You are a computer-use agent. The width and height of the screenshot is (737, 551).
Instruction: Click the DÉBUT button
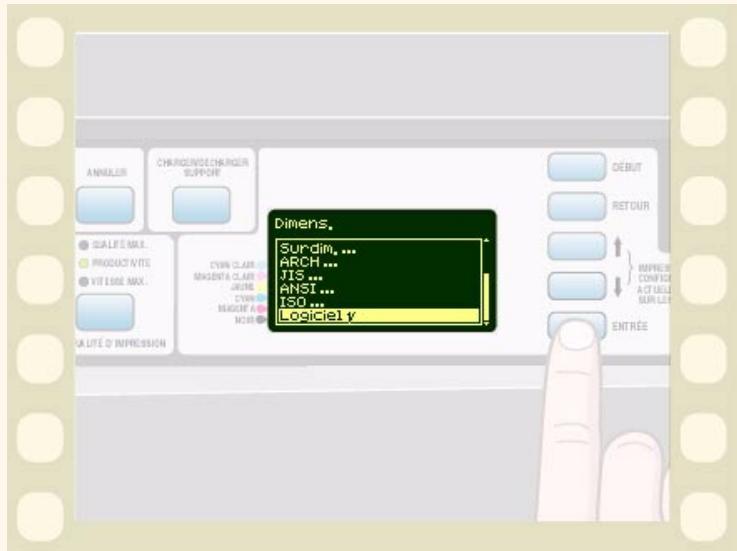pos(577,166)
